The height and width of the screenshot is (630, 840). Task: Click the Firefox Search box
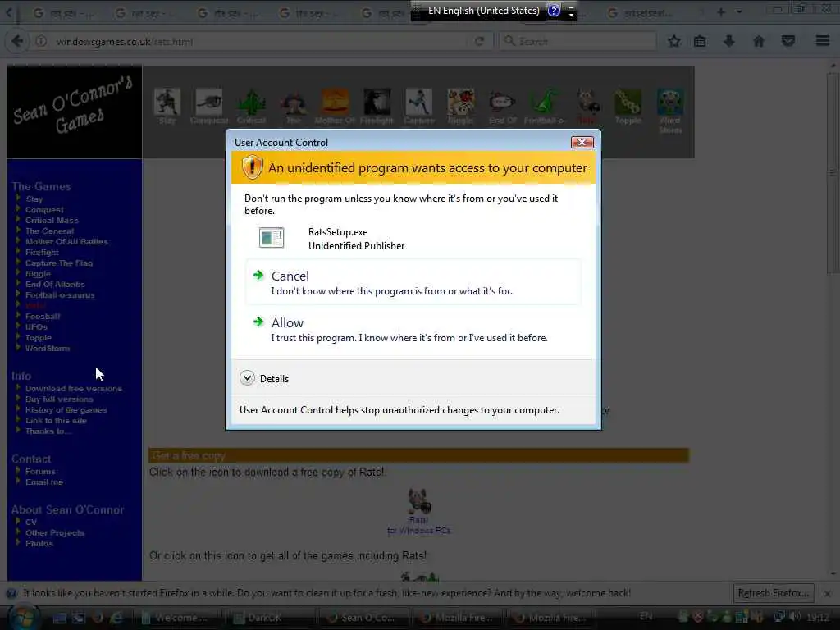click(x=578, y=41)
